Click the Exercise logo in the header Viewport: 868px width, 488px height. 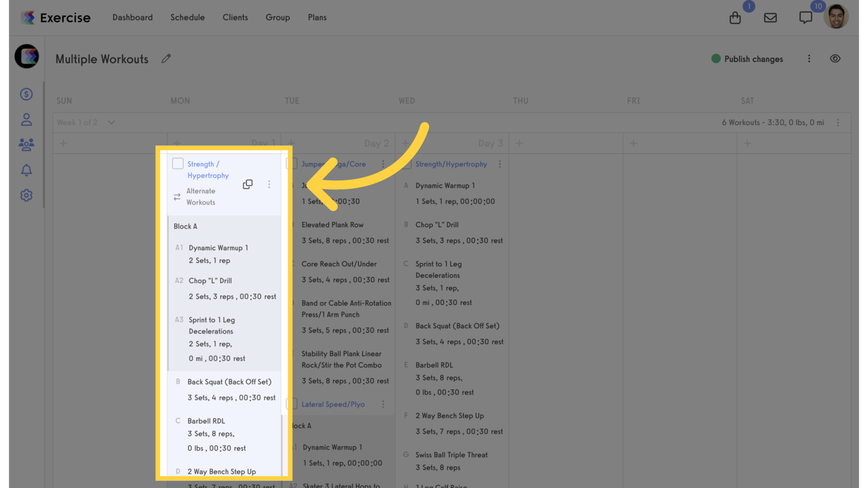(56, 18)
